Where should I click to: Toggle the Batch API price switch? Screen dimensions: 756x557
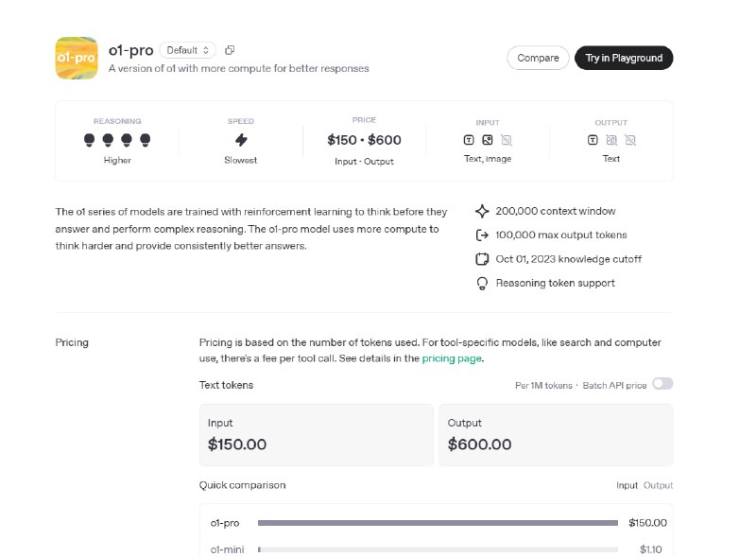[662, 384]
